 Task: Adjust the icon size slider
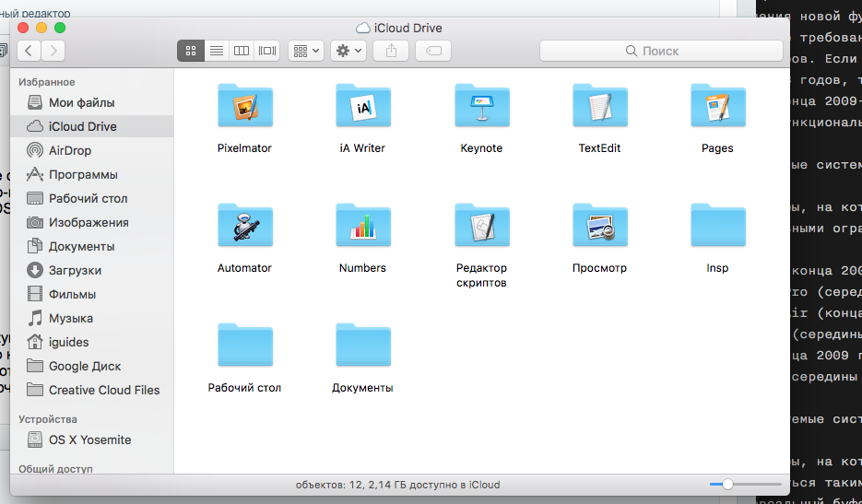(x=727, y=484)
